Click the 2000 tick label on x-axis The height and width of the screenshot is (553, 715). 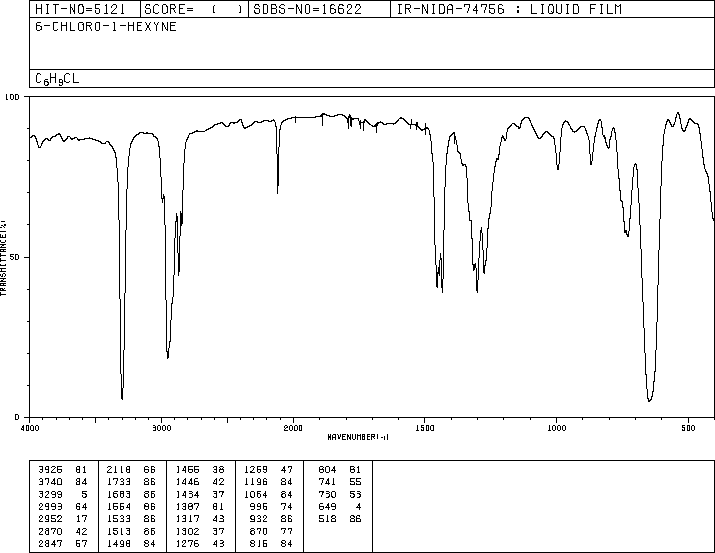[x=293, y=428]
